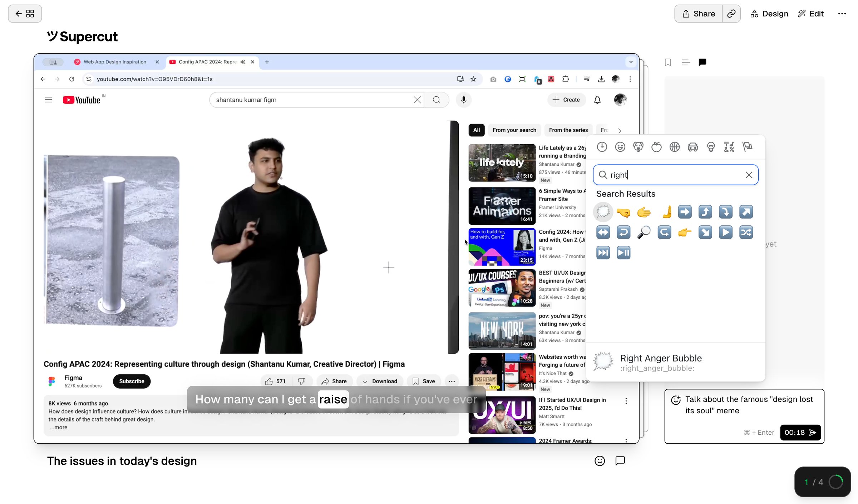Clear the emoji search field
The height and width of the screenshot is (504, 858).
pyautogui.click(x=749, y=175)
